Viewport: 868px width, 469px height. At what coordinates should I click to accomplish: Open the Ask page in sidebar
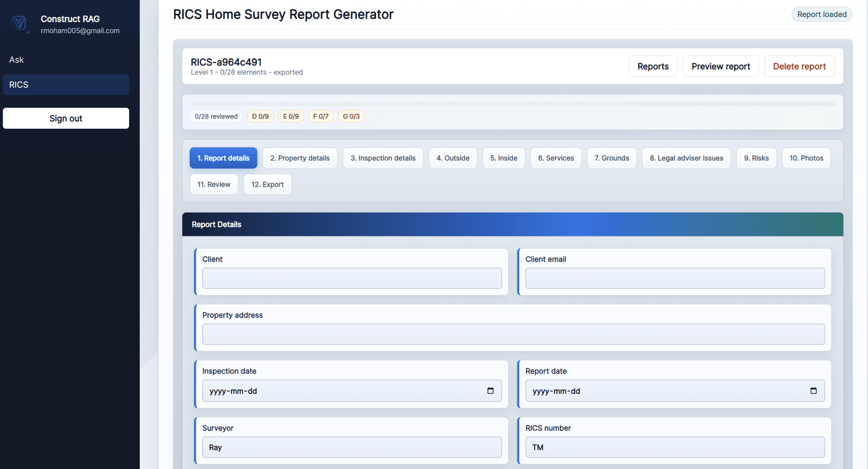(66, 60)
